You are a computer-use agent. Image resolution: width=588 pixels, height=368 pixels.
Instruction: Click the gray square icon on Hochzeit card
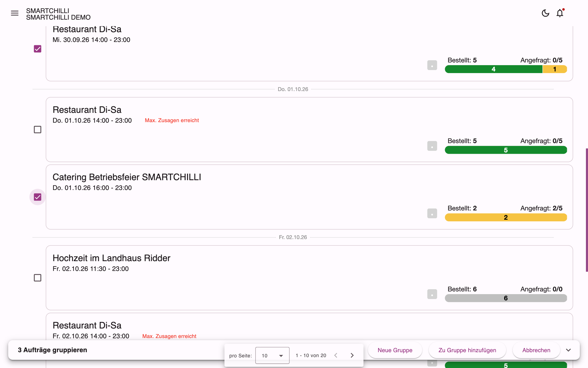click(x=432, y=294)
